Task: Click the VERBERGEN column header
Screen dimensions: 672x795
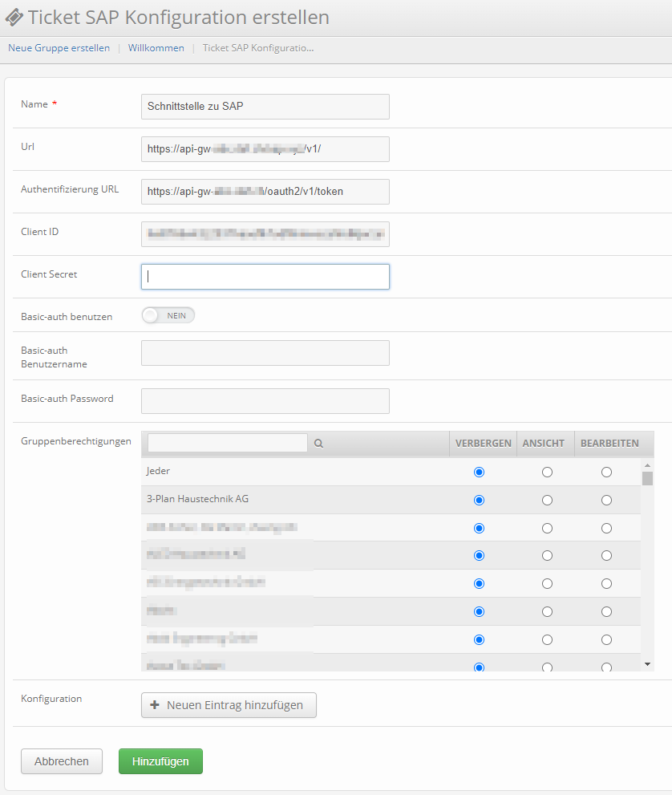Action: tap(483, 444)
